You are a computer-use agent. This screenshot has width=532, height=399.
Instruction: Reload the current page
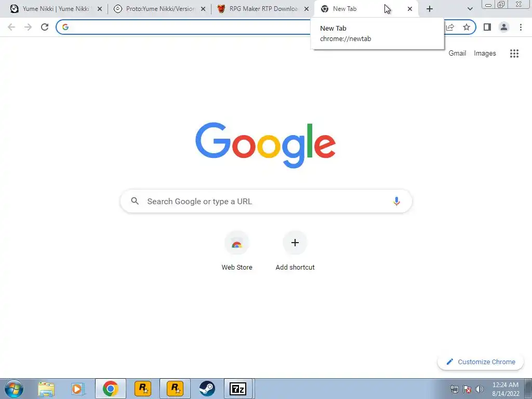[x=45, y=27]
